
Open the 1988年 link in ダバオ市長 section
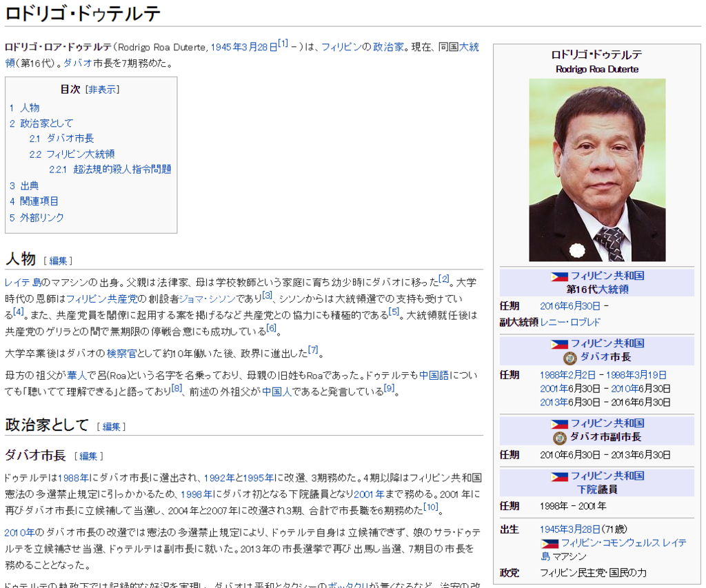pyautogui.click(x=74, y=478)
